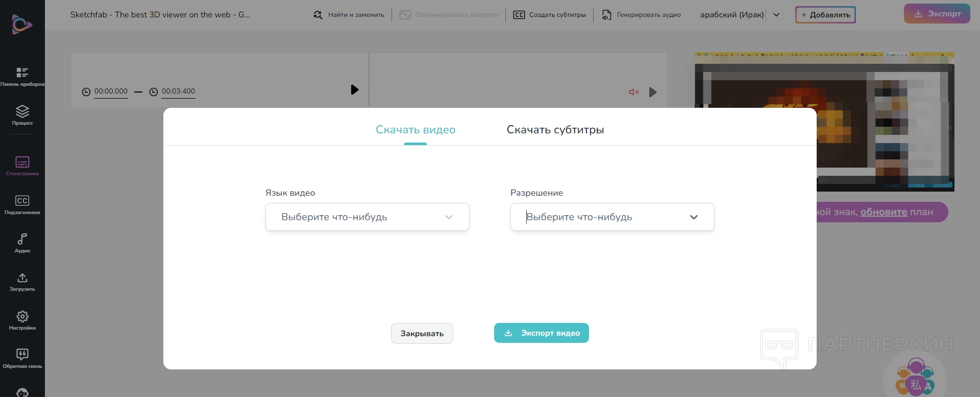
Task: Switch to the Скачать субтитры tab
Action: (555, 130)
